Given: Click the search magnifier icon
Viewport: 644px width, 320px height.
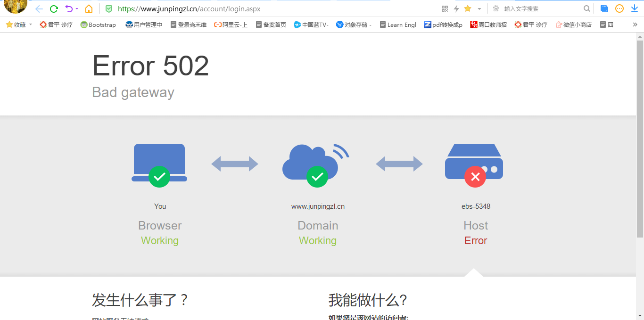Looking at the screenshot, I should click(586, 8).
